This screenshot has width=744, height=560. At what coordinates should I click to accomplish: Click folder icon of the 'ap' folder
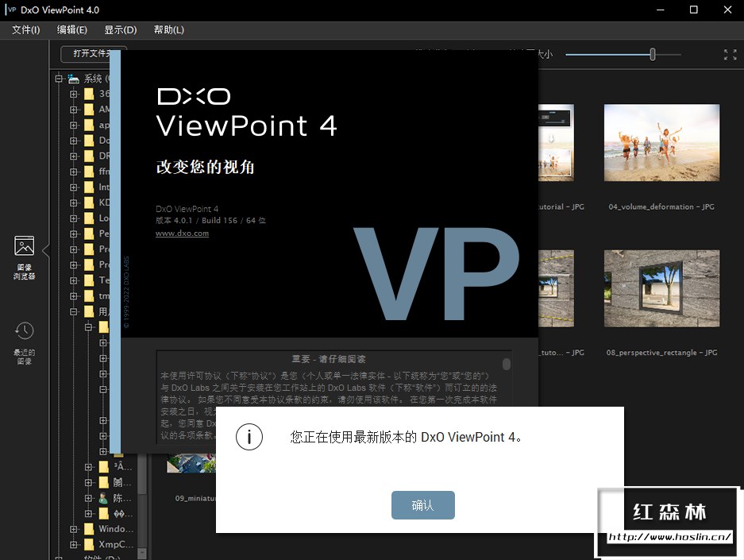click(89, 126)
